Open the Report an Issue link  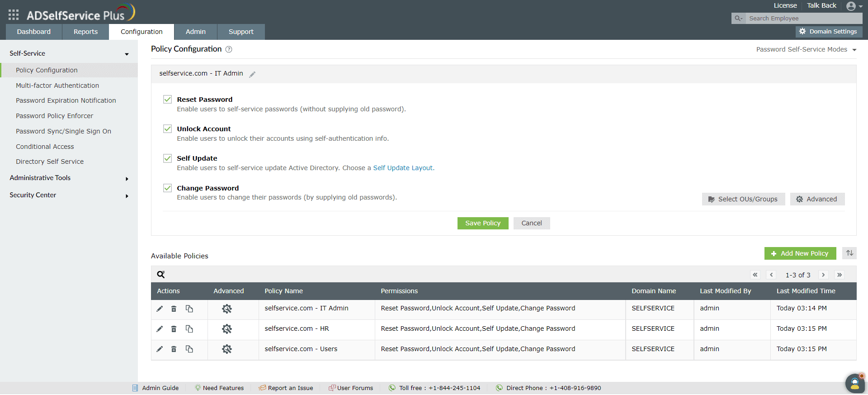click(x=286, y=388)
